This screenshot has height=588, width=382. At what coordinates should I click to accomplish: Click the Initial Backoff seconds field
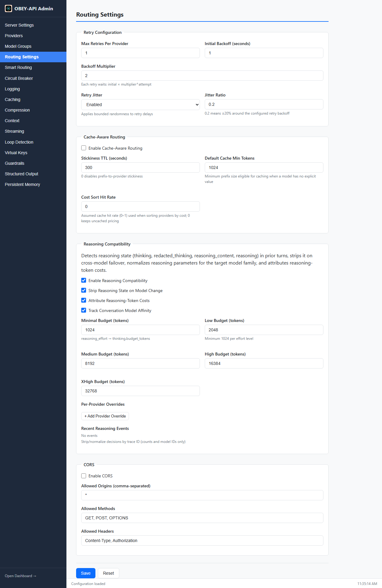pos(264,53)
